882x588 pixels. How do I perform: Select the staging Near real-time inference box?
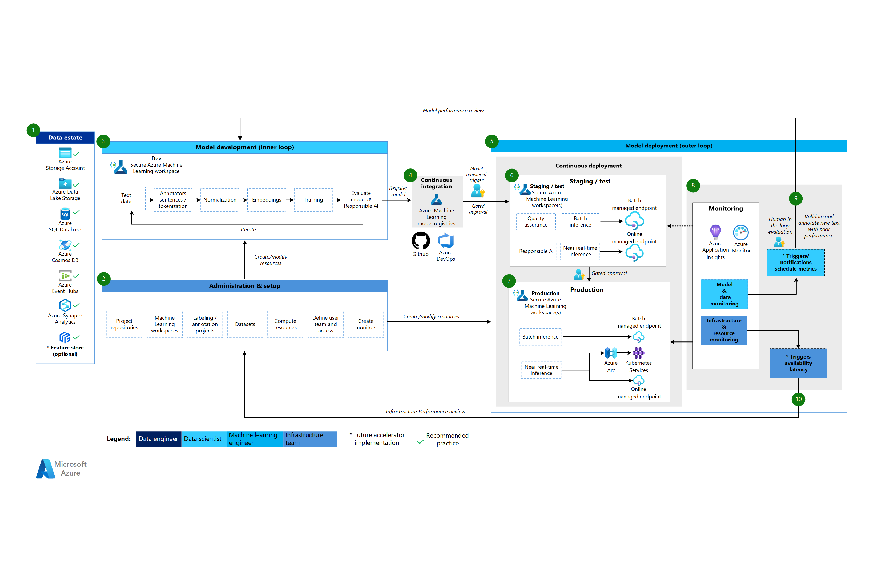coord(580,251)
